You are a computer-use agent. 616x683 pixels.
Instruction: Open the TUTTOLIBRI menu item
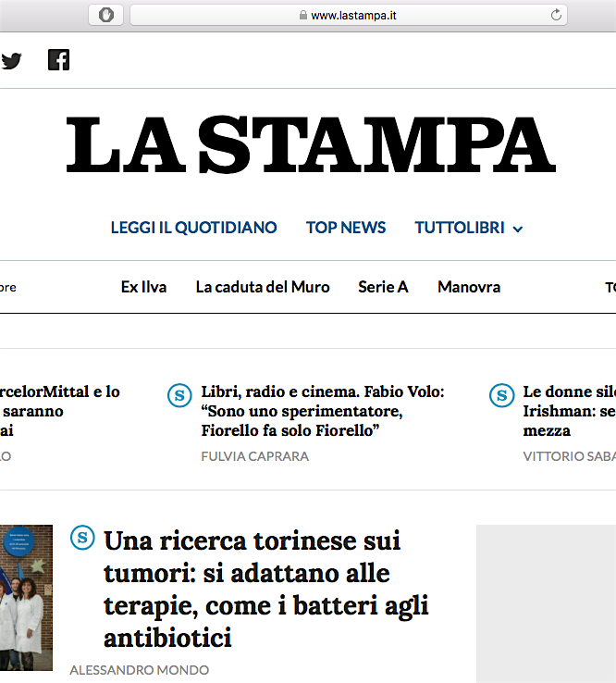click(x=460, y=228)
